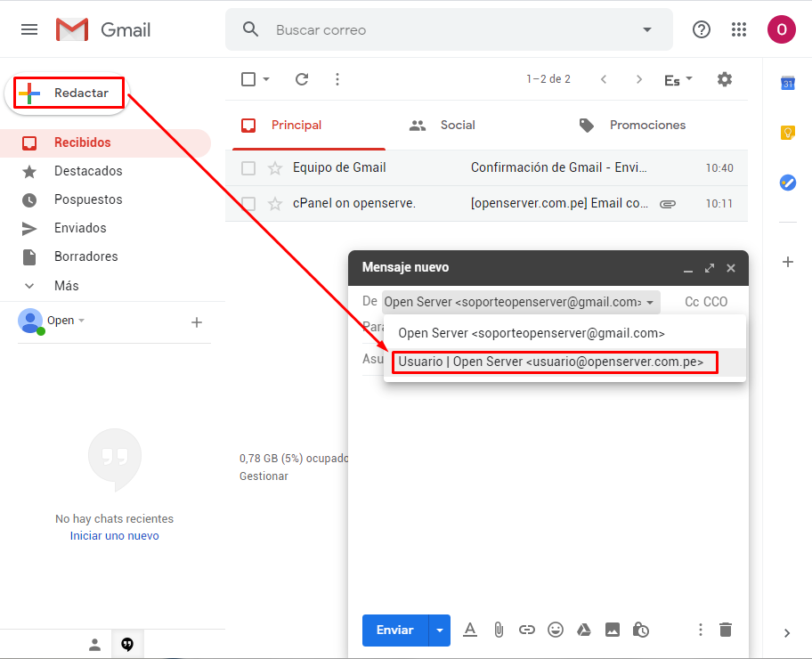The image size is (812, 659).
Task: Click the Gmail logo
Action: pos(103,29)
